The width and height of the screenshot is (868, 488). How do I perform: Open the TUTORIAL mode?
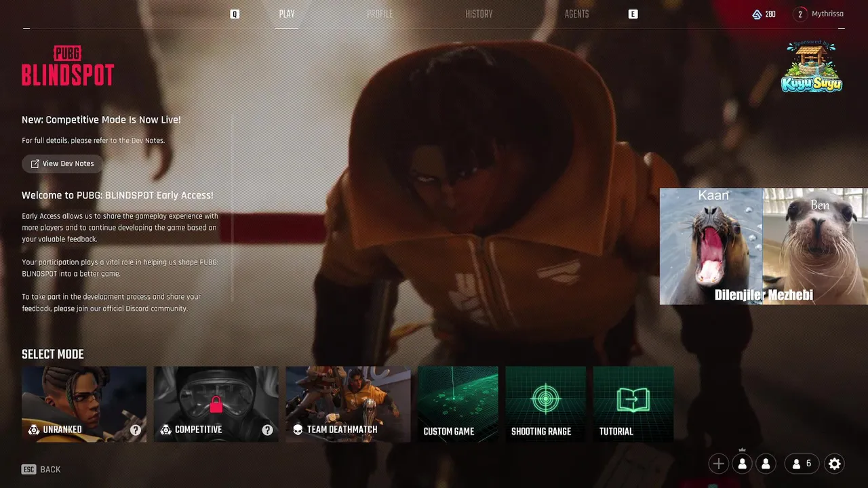(633, 404)
